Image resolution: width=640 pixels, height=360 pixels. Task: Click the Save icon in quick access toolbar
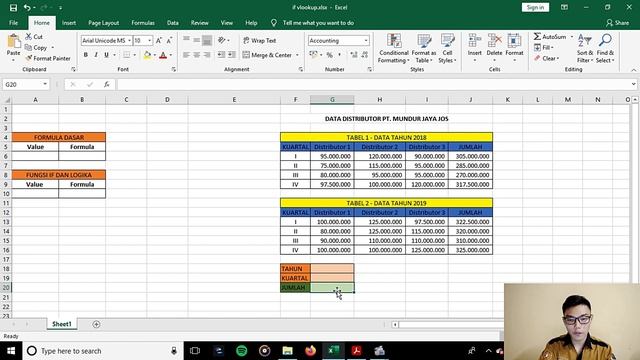13,7
